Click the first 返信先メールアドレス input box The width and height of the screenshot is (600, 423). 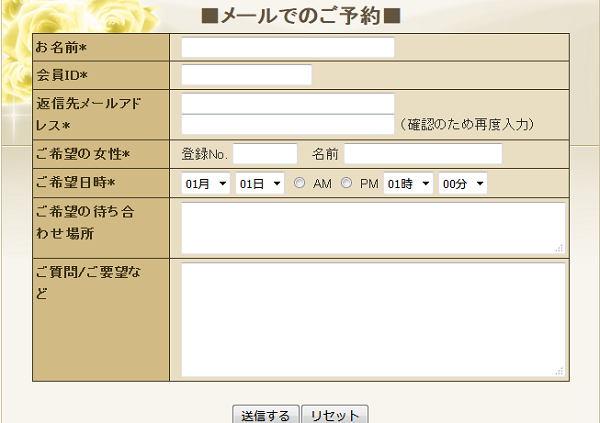point(288,103)
